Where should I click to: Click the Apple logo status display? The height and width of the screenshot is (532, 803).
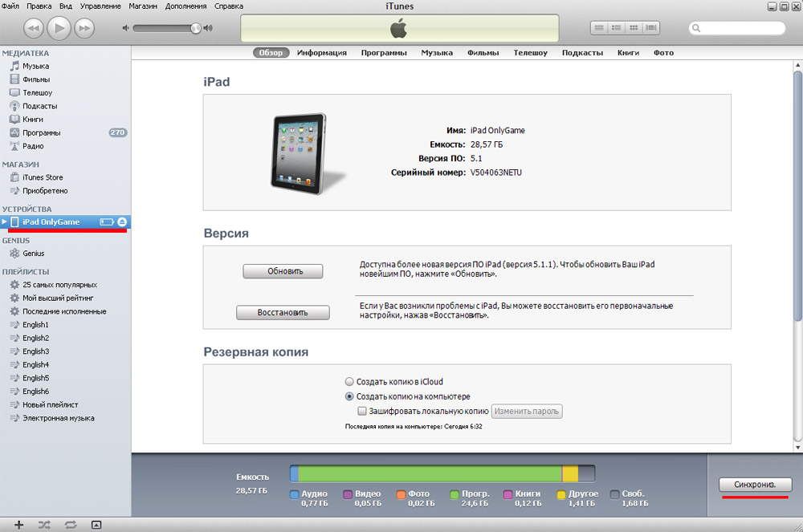pyautogui.click(x=399, y=29)
